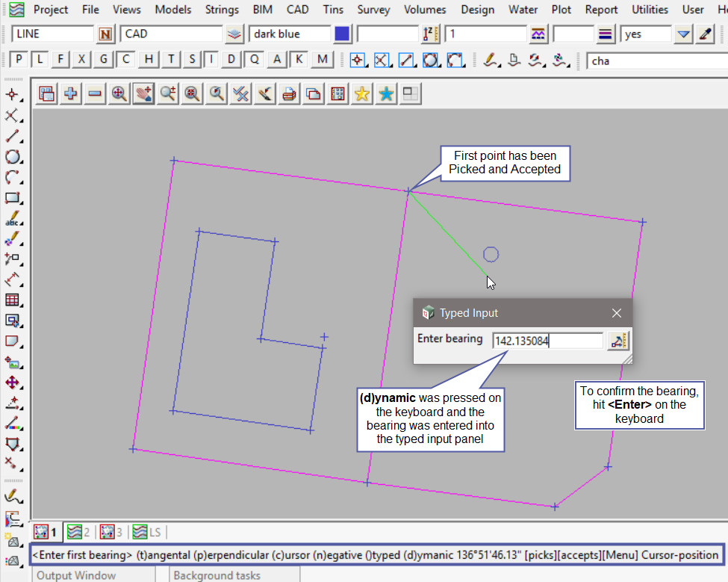Toggle the L snap button
The width and height of the screenshot is (728, 582).
click(x=40, y=60)
